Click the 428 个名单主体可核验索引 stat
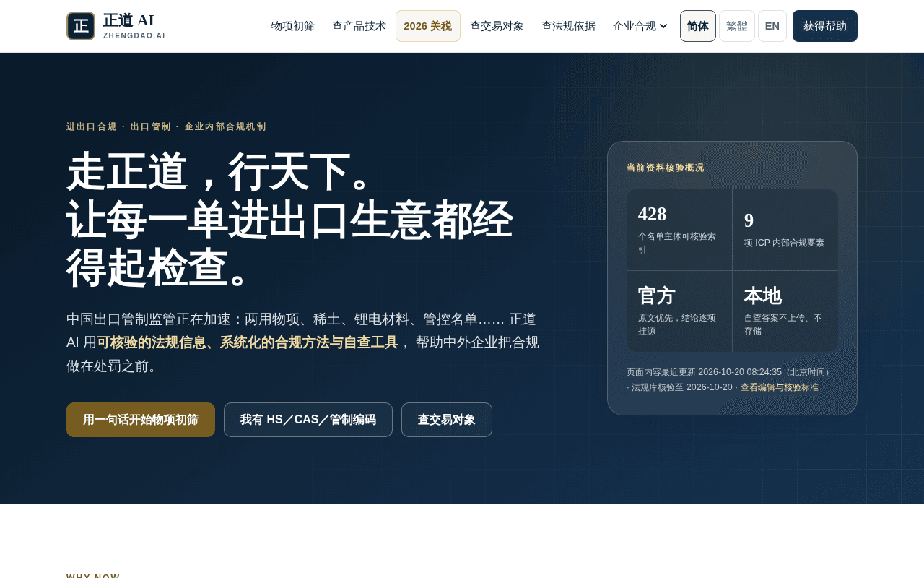 click(679, 230)
